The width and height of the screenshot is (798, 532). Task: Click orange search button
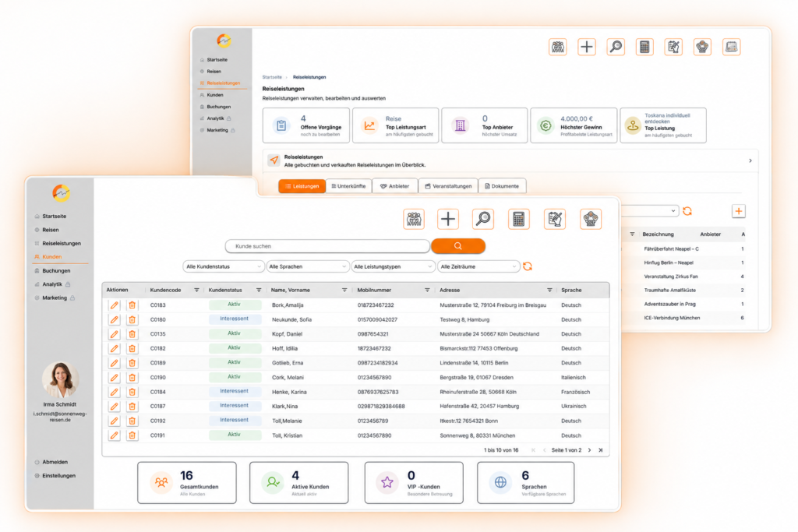click(x=458, y=246)
